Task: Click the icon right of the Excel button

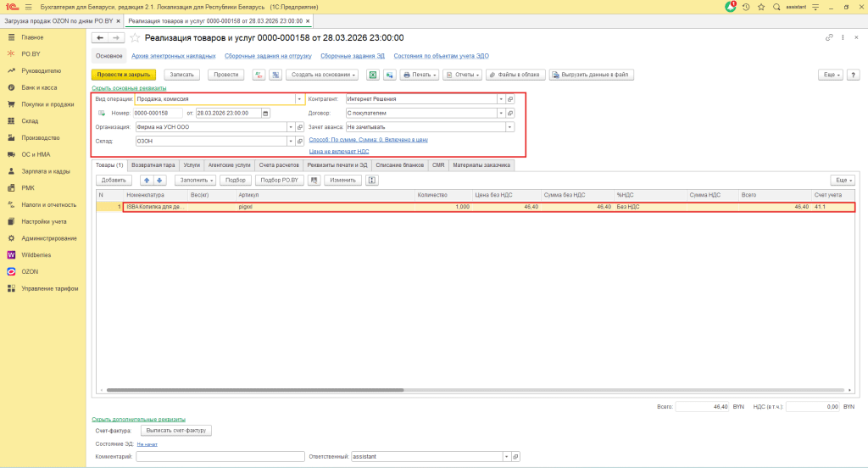Action: 390,75
